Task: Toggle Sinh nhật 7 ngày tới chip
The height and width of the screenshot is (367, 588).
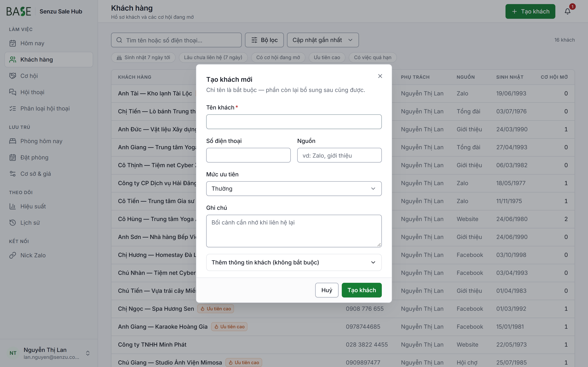Action: click(x=143, y=57)
